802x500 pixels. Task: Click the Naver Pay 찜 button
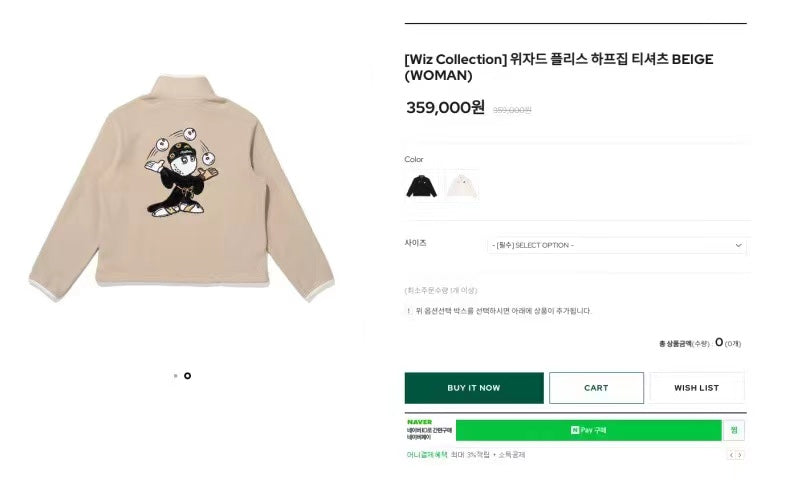point(734,431)
